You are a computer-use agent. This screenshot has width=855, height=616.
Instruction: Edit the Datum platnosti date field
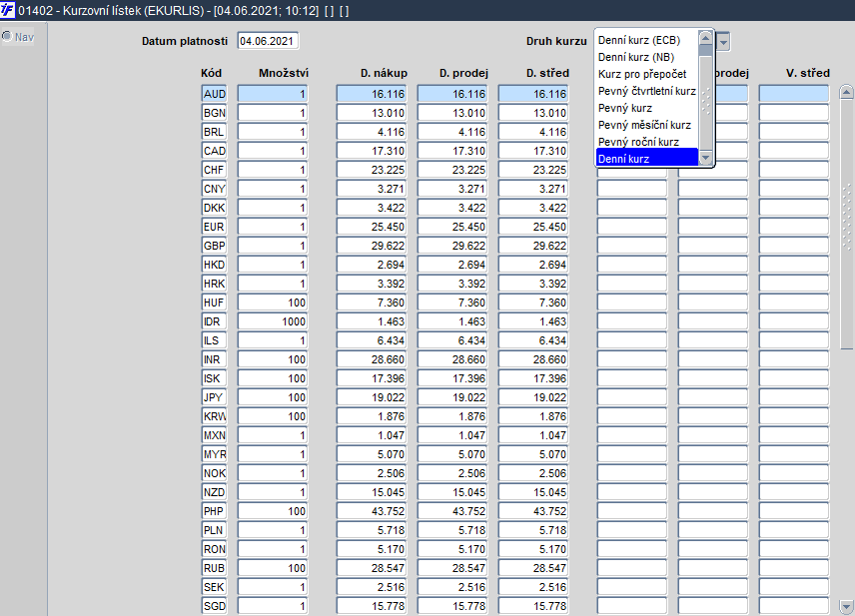pyautogui.click(x=268, y=41)
